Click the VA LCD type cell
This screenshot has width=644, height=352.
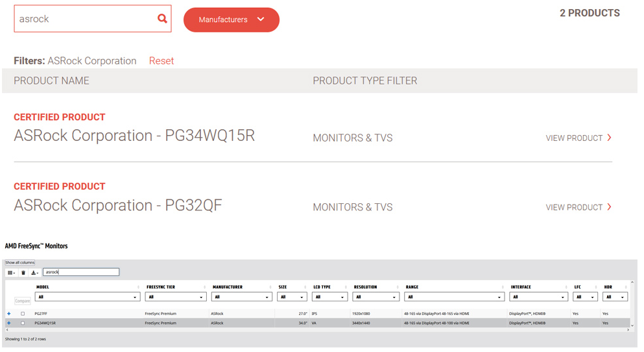point(314,323)
